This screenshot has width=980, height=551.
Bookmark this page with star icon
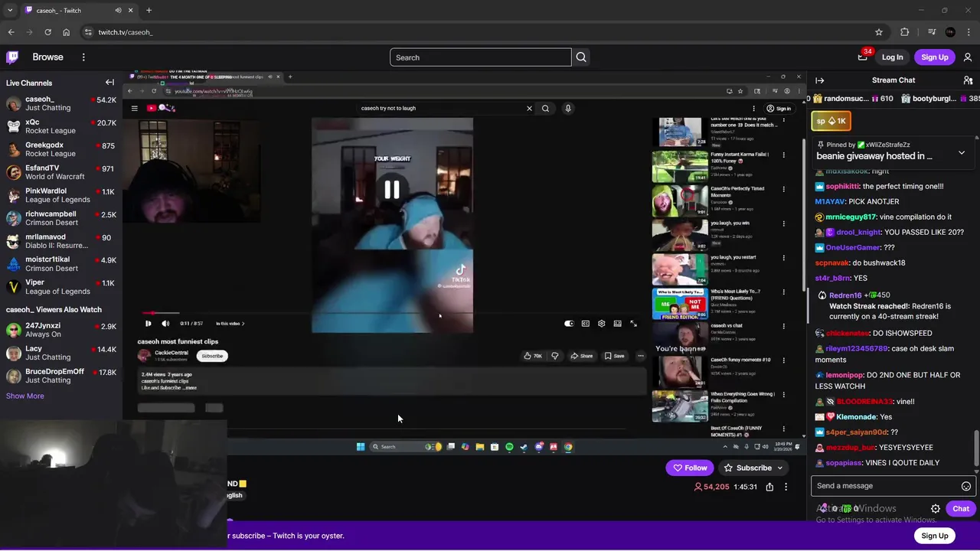click(879, 32)
